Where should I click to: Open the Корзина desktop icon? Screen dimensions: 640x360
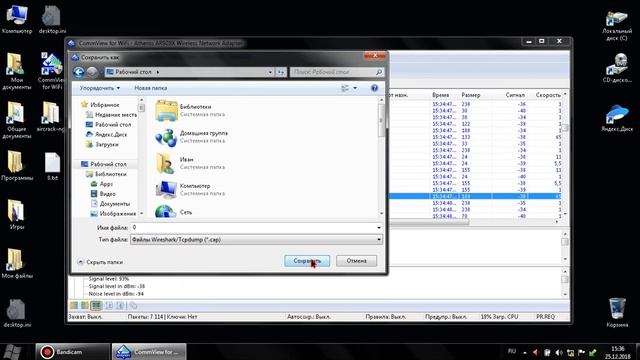617,313
